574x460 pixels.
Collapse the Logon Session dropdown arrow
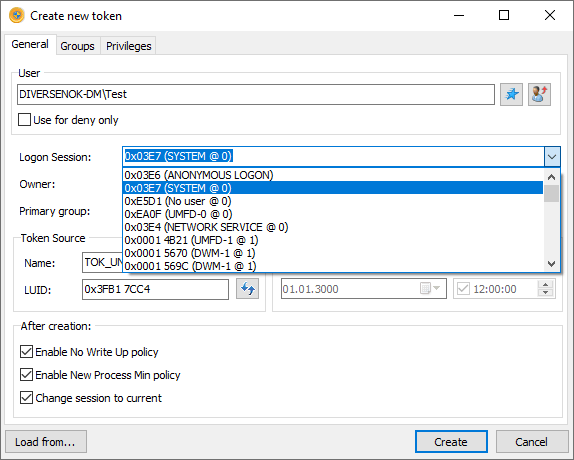pos(552,157)
